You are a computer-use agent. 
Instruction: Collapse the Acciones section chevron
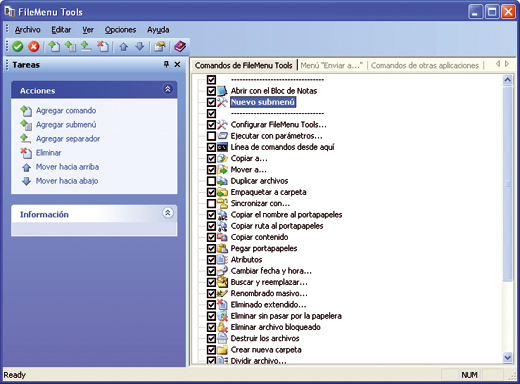click(x=168, y=89)
